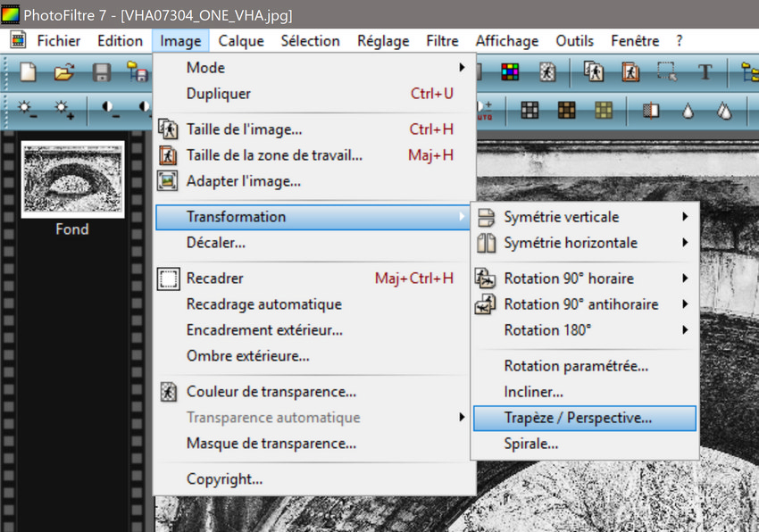Expand Rotation 90° horaire submenu
759x532 pixels.
pos(585,278)
